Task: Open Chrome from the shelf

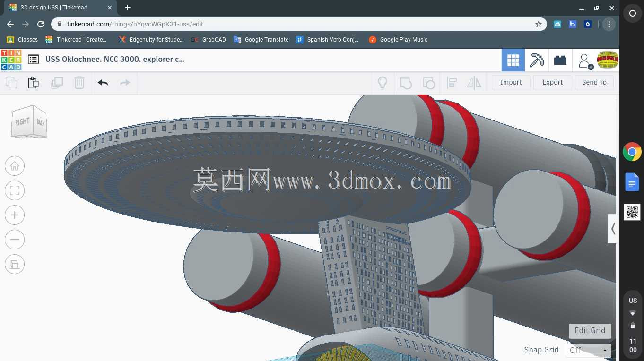Action: coord(632,152)
